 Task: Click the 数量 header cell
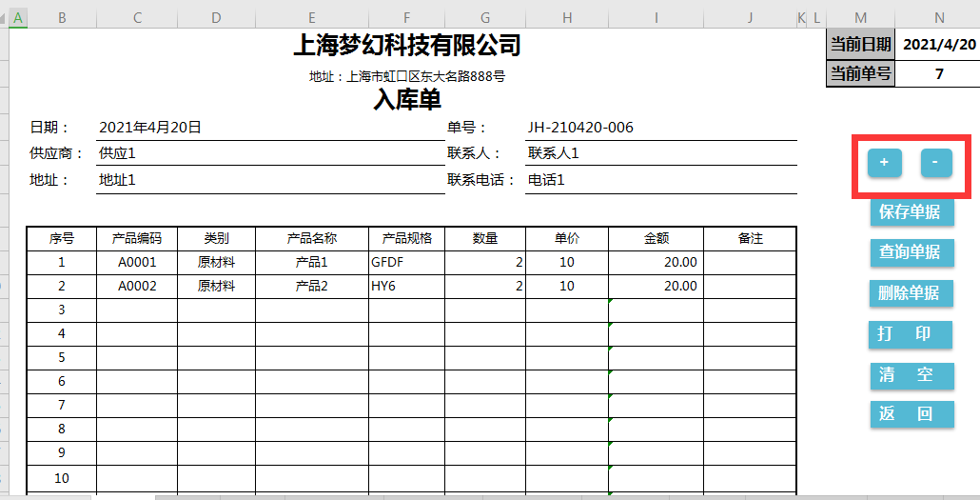click(485, 238)
